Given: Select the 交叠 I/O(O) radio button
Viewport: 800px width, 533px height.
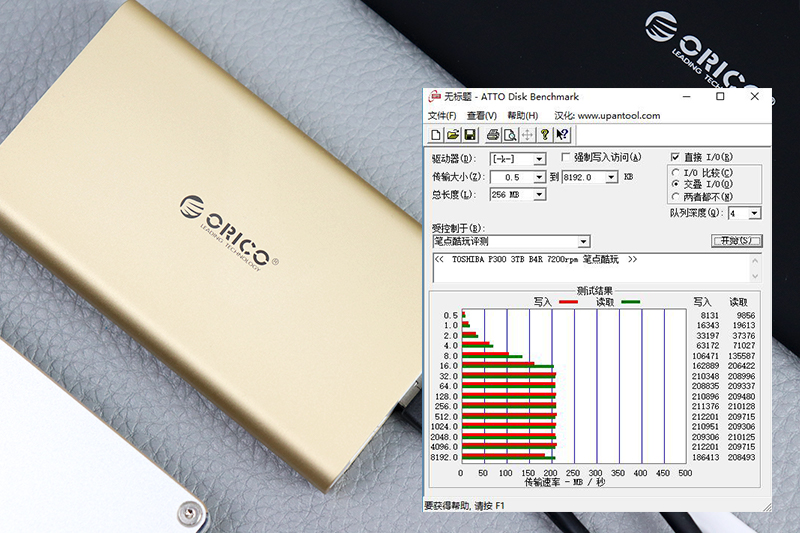Looking at the screenshot, I should pyautogui.click(x=676, y=184).
